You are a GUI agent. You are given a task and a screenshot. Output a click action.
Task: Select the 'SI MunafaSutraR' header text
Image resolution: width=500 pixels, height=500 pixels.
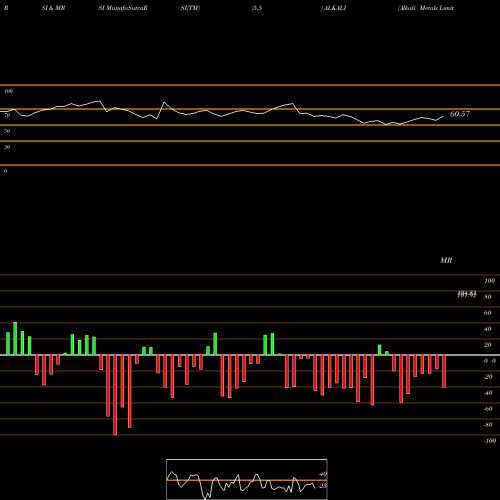click(x=123, y=8)
